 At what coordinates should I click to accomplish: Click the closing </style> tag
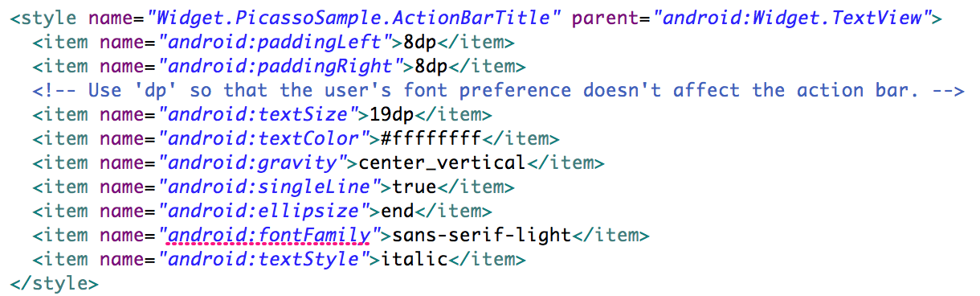(x=54, y=283)
